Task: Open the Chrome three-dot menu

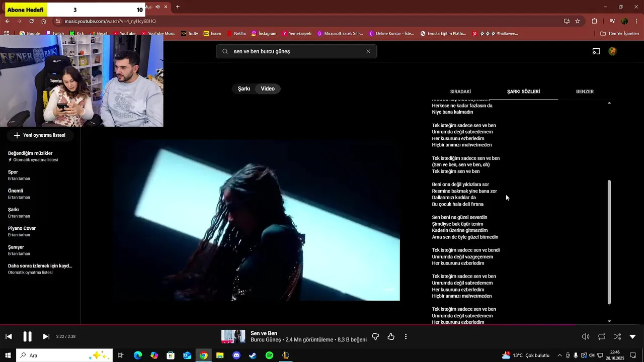Action: 637,21
